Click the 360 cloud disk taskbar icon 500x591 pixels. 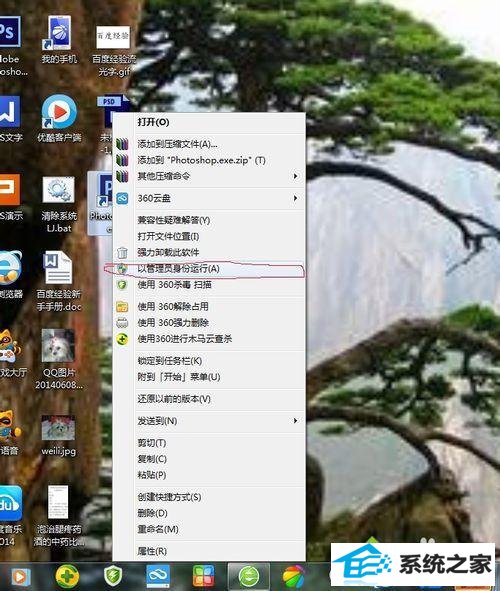(157, 576)
